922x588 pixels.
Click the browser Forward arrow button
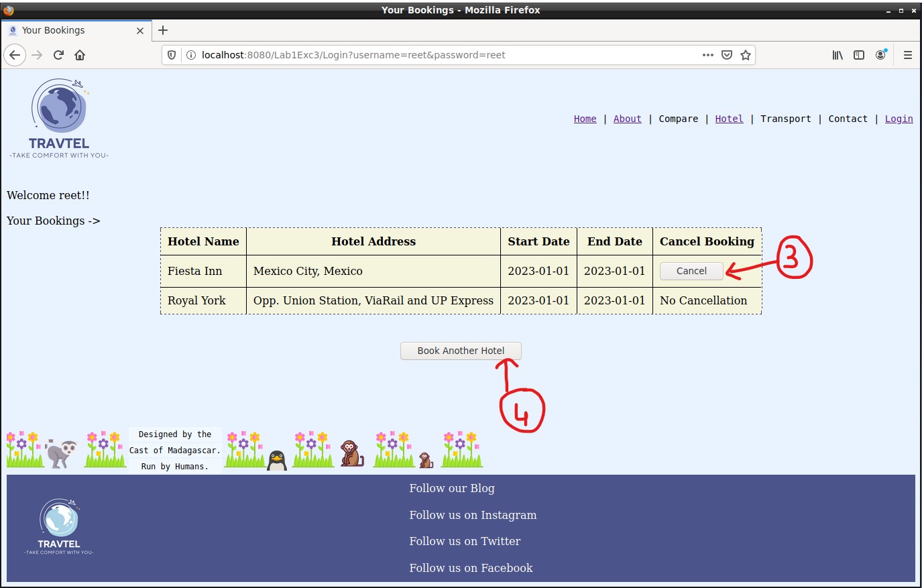coord(37,55)
